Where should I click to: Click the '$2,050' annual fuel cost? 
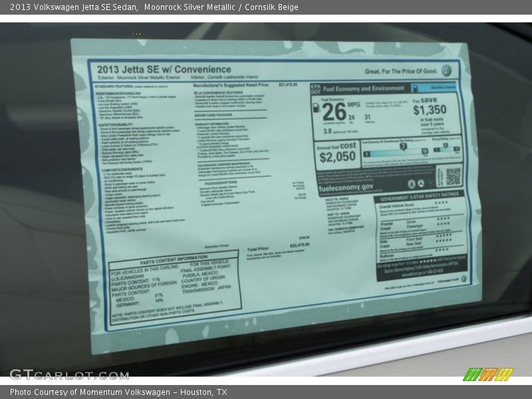(x=338, y=157)
